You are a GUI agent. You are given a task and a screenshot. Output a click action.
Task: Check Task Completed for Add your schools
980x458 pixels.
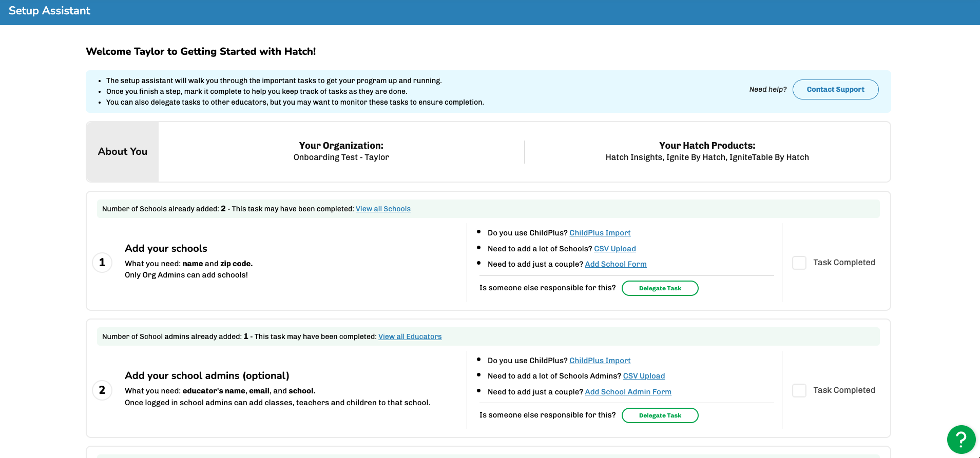pyautogui.click(x=799, y=263)
